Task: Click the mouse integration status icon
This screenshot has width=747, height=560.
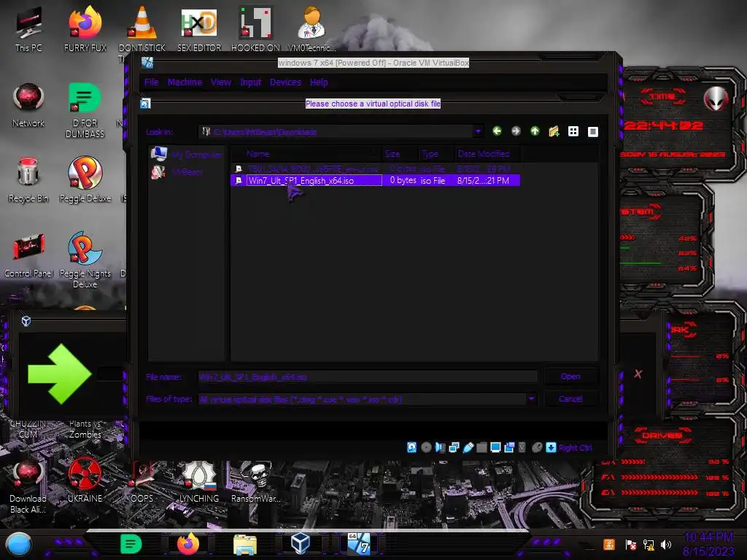Action: point(537,447)
